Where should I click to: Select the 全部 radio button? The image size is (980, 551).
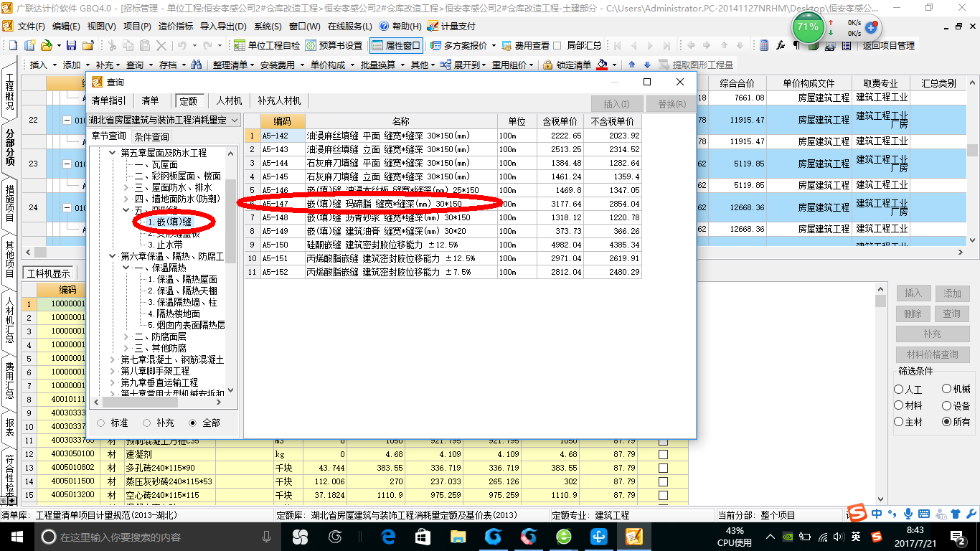193,423
